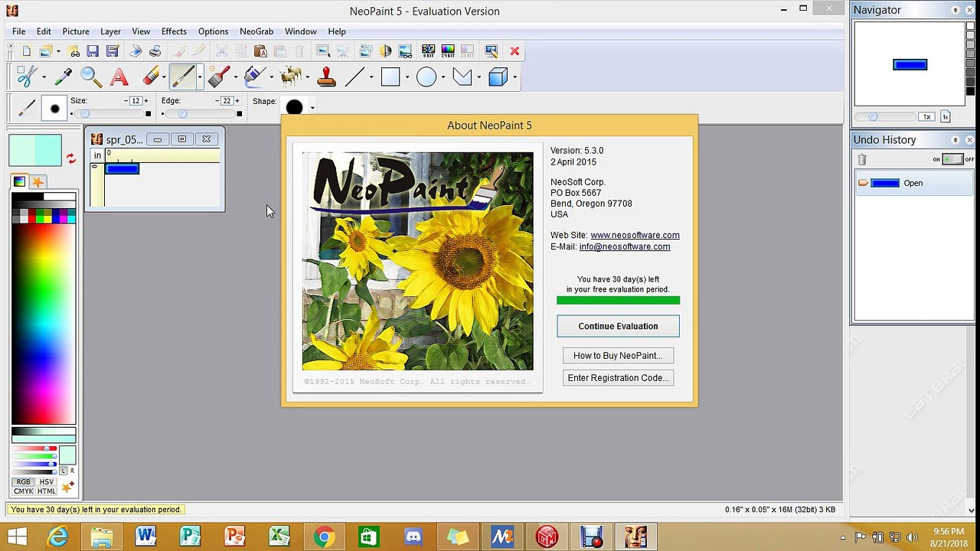Open the brush Shape dropdown arrow
This screenshot has width=980, height=551.
pos(312,107)
